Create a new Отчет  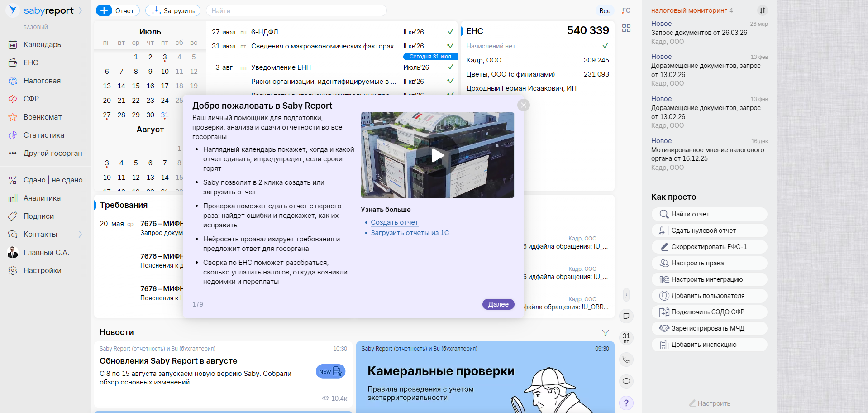point(118,10)
